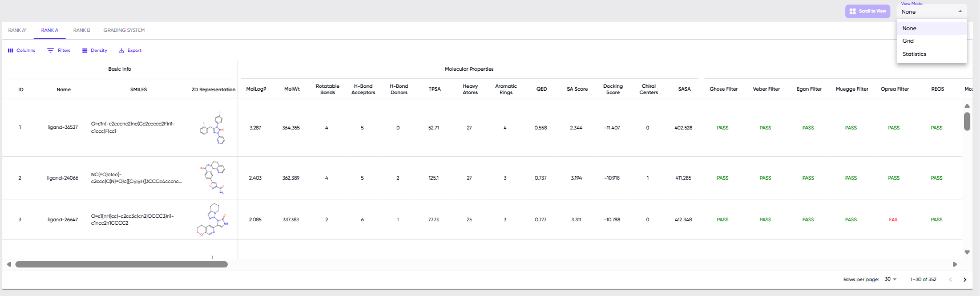Open ligand-36537 2D structure thumbnail
This screenshot has height=296, width=980.
click(213, 128)
